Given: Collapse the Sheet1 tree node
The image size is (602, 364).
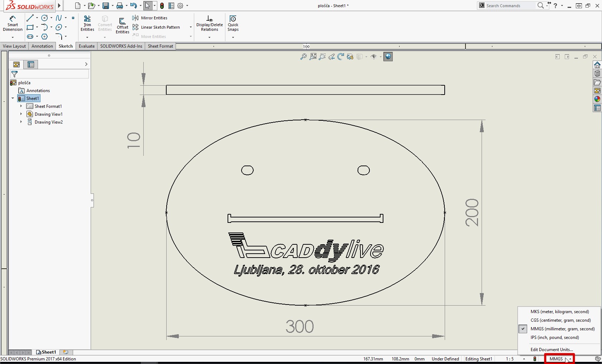Looking at the screenshot, I should 13,99.
